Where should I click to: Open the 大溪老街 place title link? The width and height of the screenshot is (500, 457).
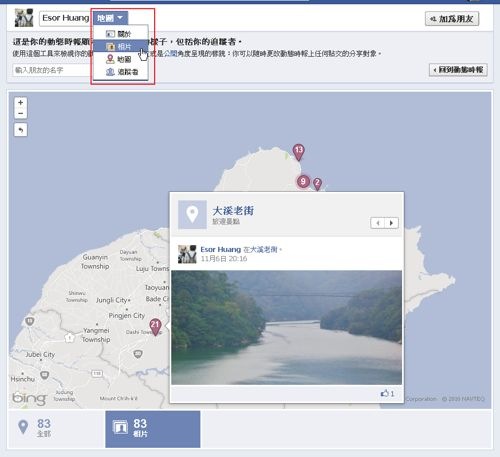233,211
